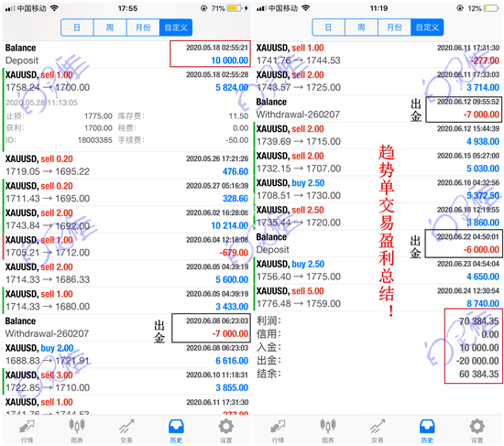Viewport: 504px width, 446px height.
Task: Open Withdrawal-260207 entry dated 2020.06.12
Action: [x=378, y=108]
